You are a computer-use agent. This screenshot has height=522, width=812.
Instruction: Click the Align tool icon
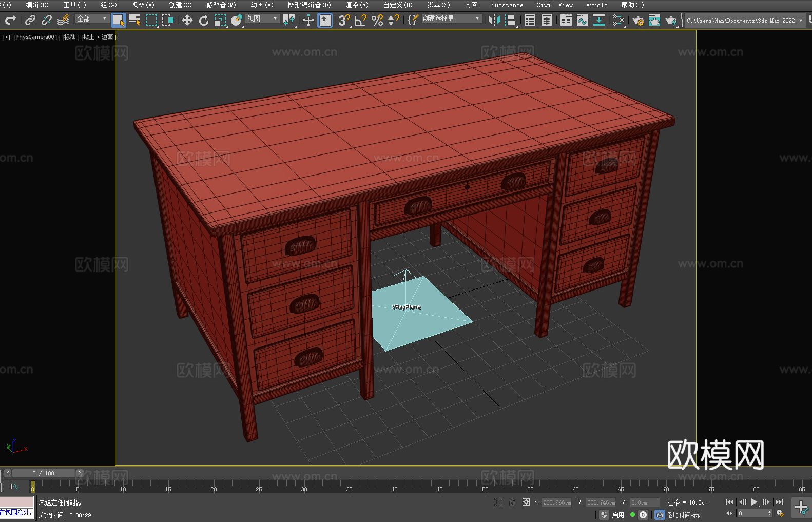tap(511, 20)
